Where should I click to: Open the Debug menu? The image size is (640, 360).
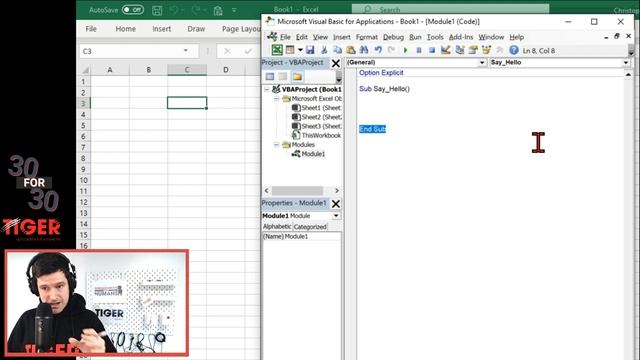pyautogui.click(x=393, y=37)
